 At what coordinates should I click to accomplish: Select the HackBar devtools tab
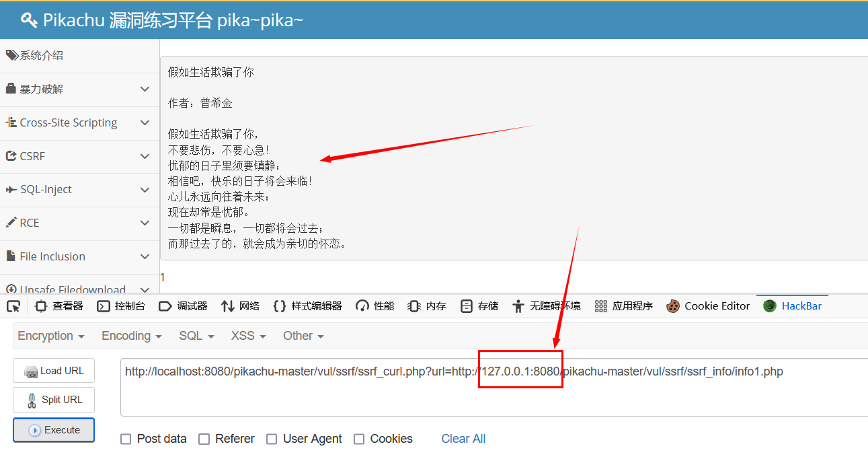tap(792, 306)
